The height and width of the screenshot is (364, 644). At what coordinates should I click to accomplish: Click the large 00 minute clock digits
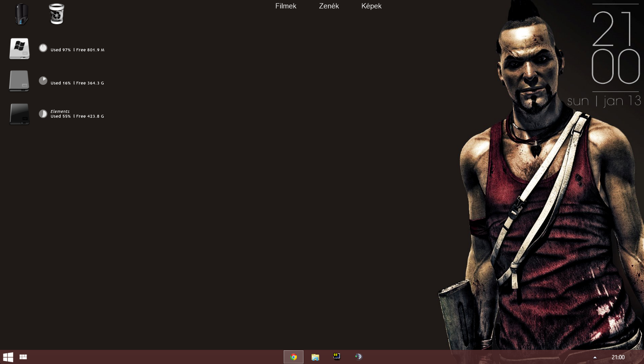click(616, 66)
